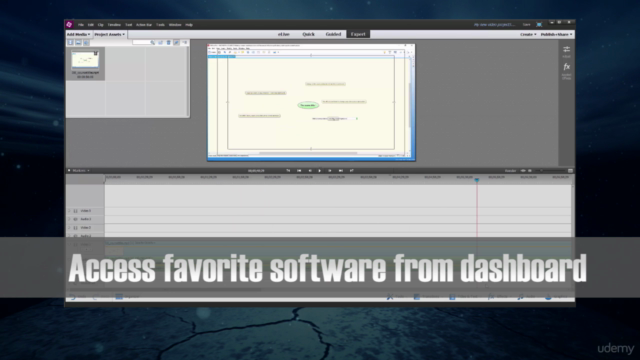Click the search magnifier in Project Assets
This screenshot has height=360, width=640.
point(153,42)
